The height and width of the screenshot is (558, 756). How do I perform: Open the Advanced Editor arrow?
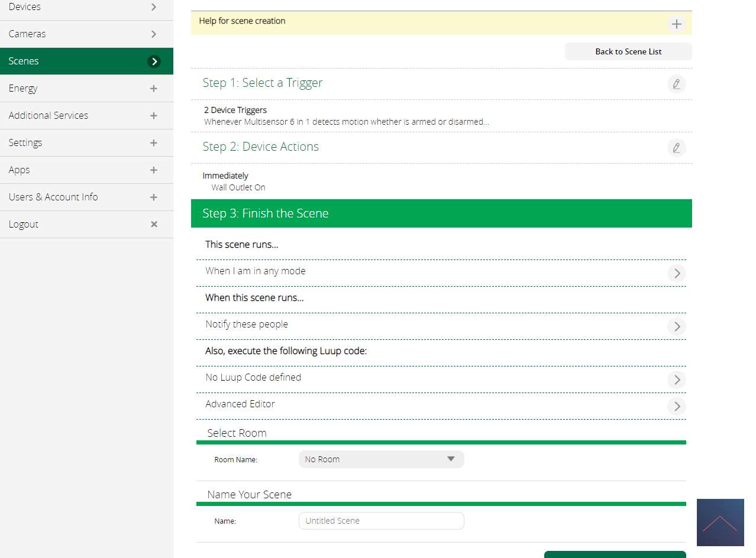pos(676,406)
